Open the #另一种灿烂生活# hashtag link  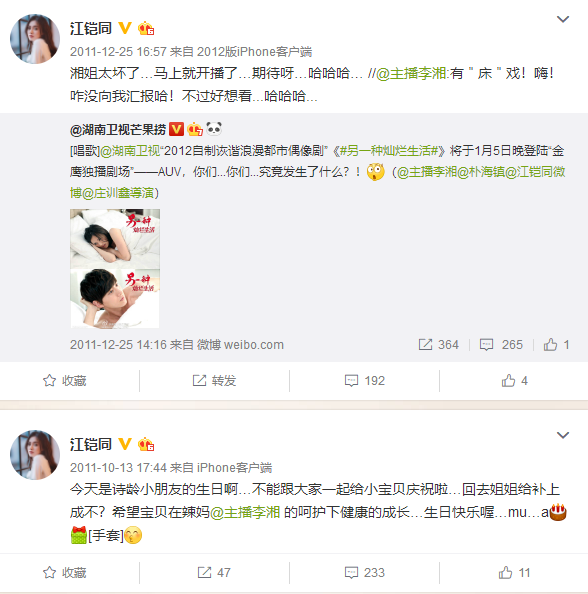tap(389, 151)
